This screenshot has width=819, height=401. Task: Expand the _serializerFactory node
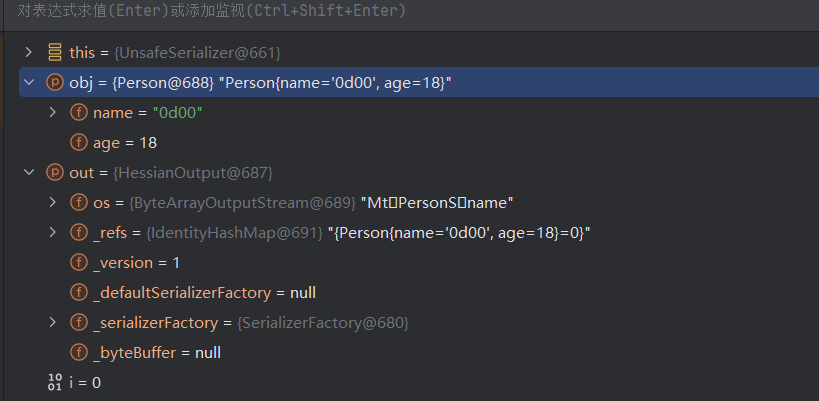pos(52,323)
